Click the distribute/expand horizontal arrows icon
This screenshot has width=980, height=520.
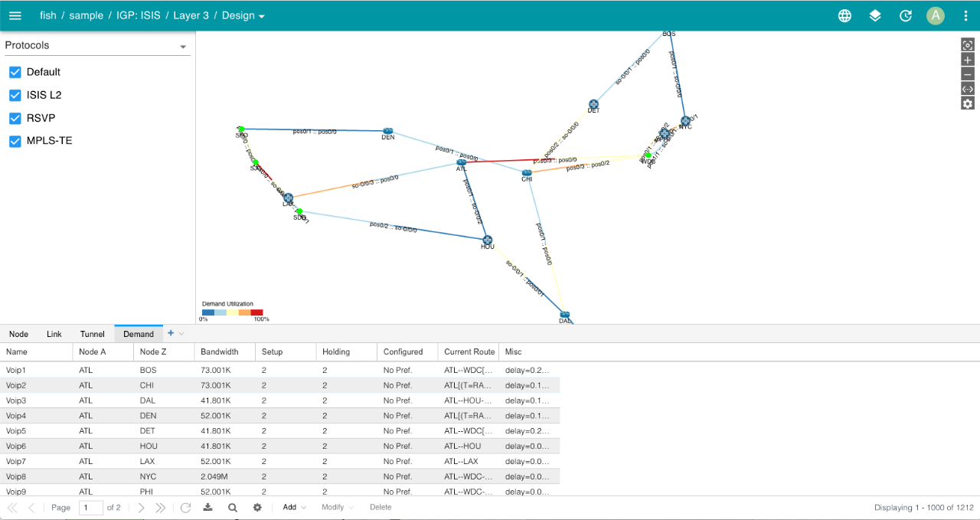[x=968, y=89]
